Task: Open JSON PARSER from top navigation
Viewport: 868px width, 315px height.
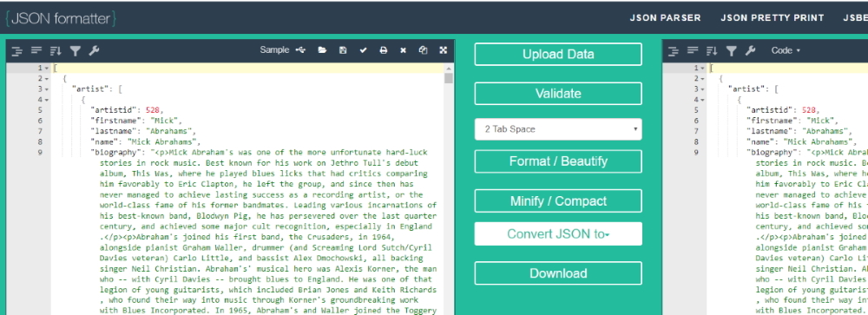Action: pos(665,18)
